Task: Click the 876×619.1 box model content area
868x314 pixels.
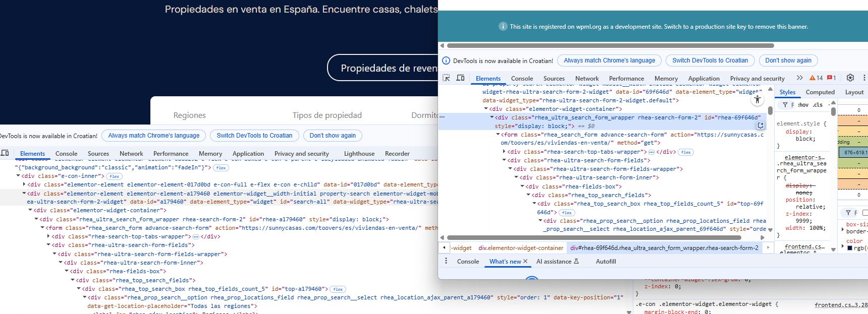Action: (853, 153)
